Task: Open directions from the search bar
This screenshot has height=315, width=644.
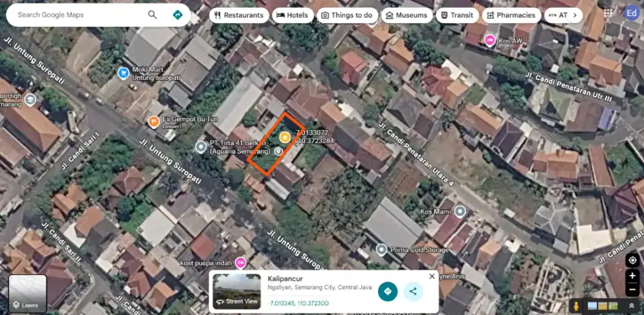Action: (x=178, y=15)
